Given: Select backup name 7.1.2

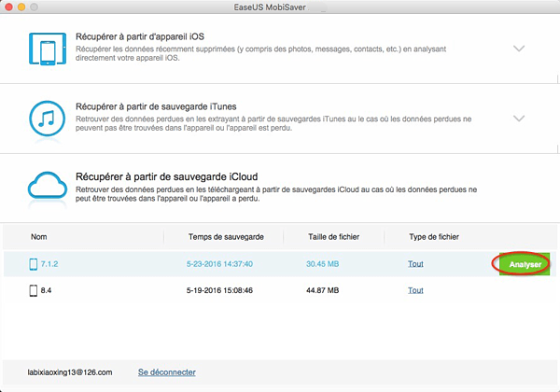Looking at the screenshot, I should (x=49, y=264).
